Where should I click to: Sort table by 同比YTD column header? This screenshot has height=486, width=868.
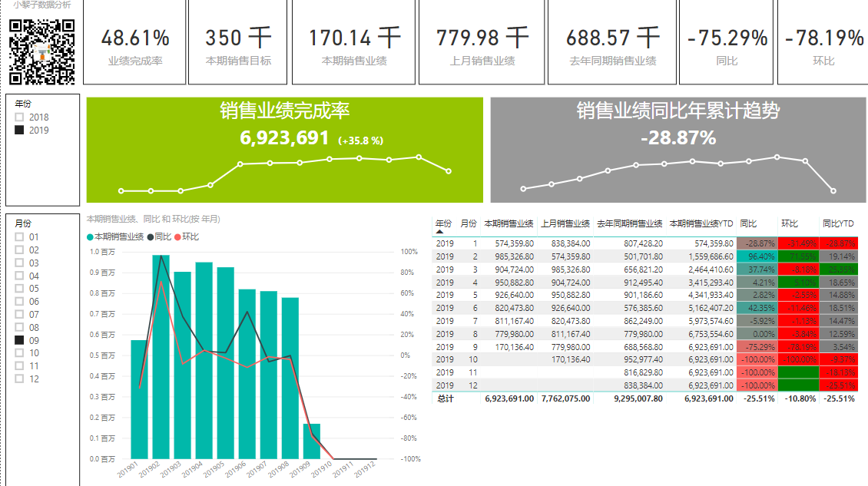click(838, 223)
